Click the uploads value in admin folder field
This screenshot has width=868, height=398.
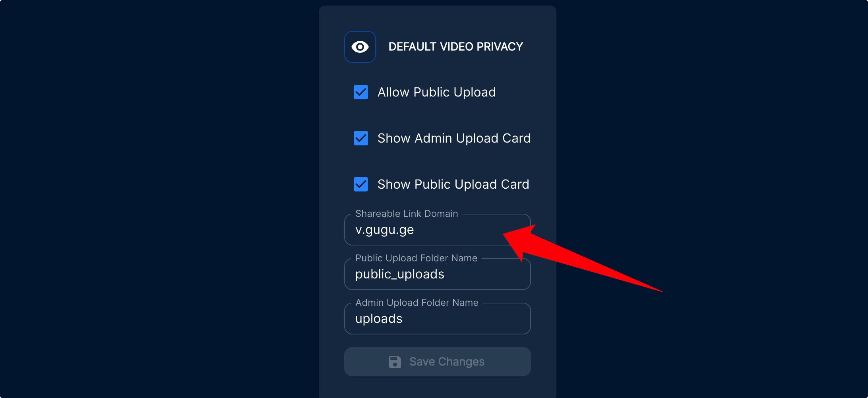379,319
